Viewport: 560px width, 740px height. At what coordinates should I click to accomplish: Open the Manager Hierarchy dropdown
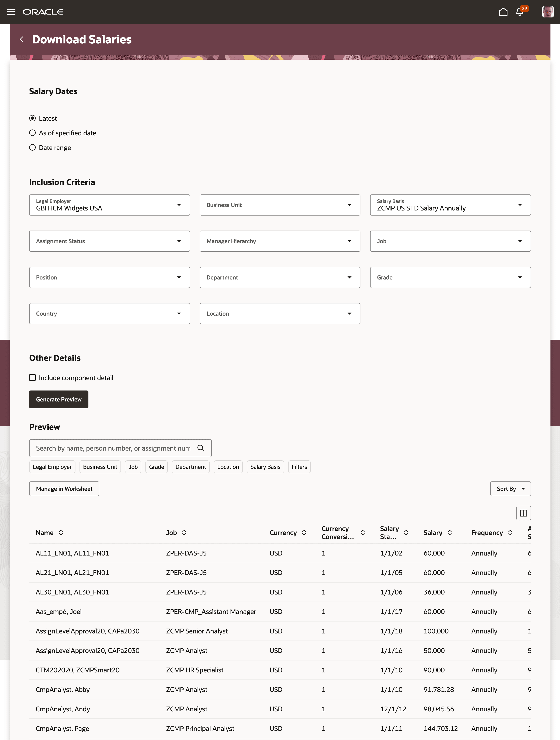[349, 241]
